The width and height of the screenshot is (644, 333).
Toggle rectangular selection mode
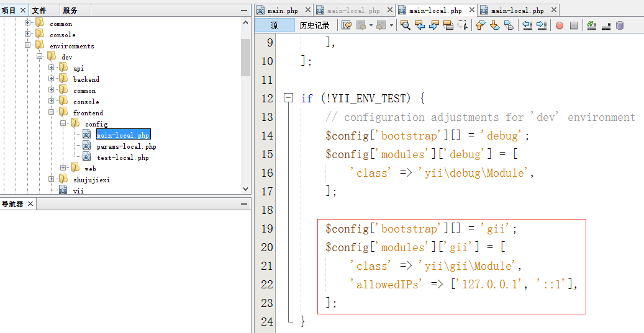(x=462, y=25)
